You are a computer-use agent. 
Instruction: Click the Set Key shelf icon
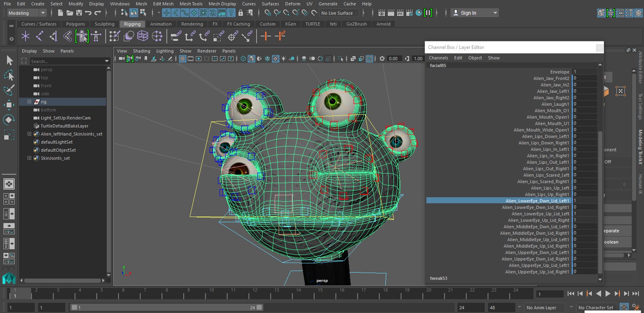pyautogui.click(x=266, y=36)
